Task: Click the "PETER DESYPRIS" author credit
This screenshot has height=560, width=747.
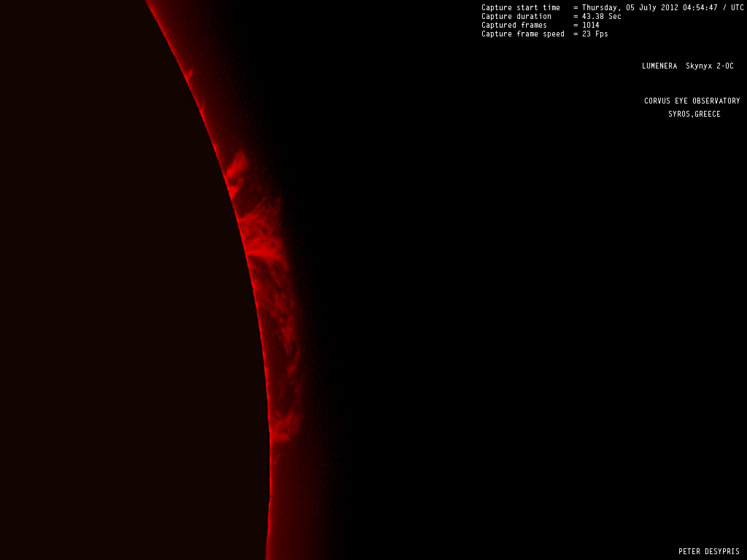Action: (708, 552)
